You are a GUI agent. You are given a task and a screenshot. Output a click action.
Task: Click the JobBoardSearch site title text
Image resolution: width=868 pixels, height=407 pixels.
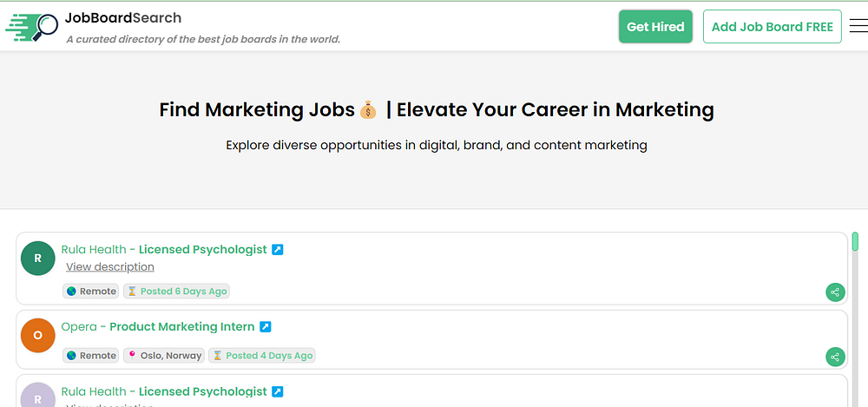tap(123, 18)
